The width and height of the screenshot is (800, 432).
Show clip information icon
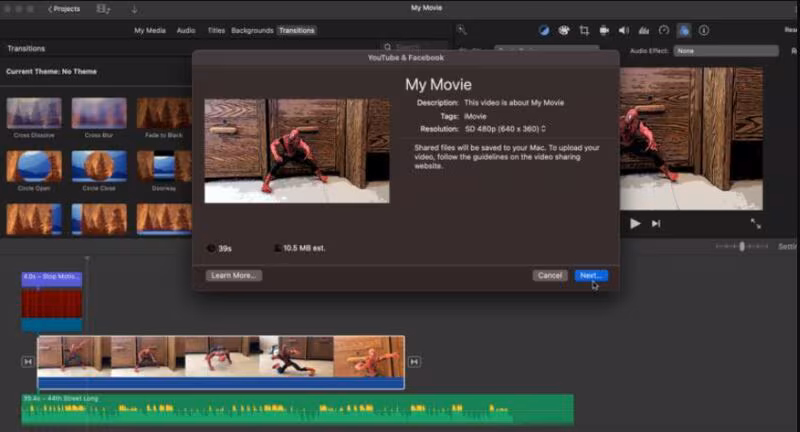[704, 31]
